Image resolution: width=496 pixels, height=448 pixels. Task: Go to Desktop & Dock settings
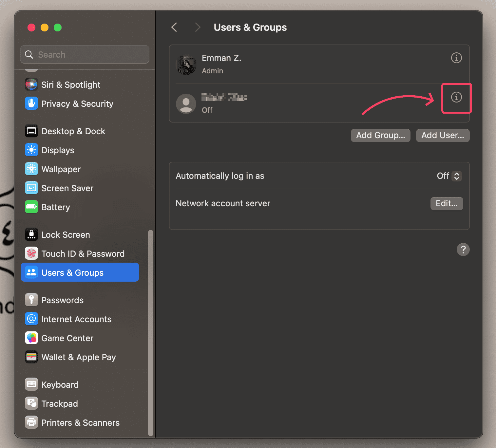pyautogui.click(x=73, y=131)
